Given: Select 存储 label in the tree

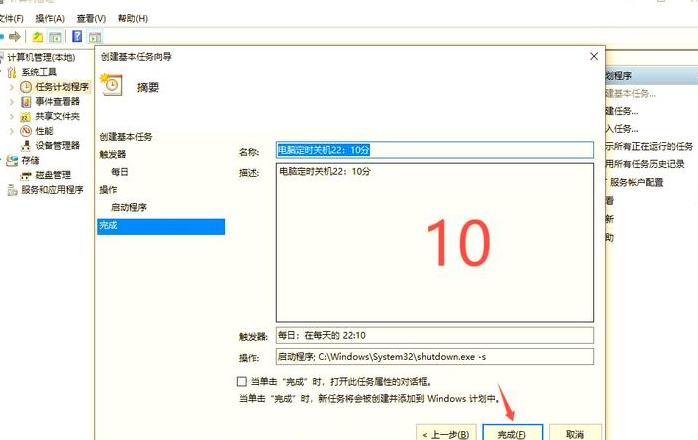Looking at the screenshot, I should click(30, 160).
